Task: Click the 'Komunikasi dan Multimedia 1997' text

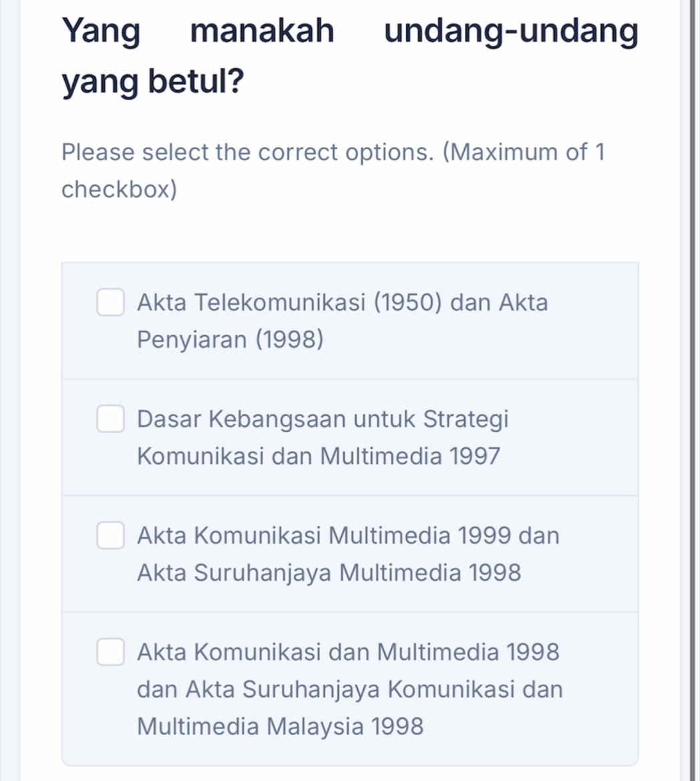Action: click(318, 457)
